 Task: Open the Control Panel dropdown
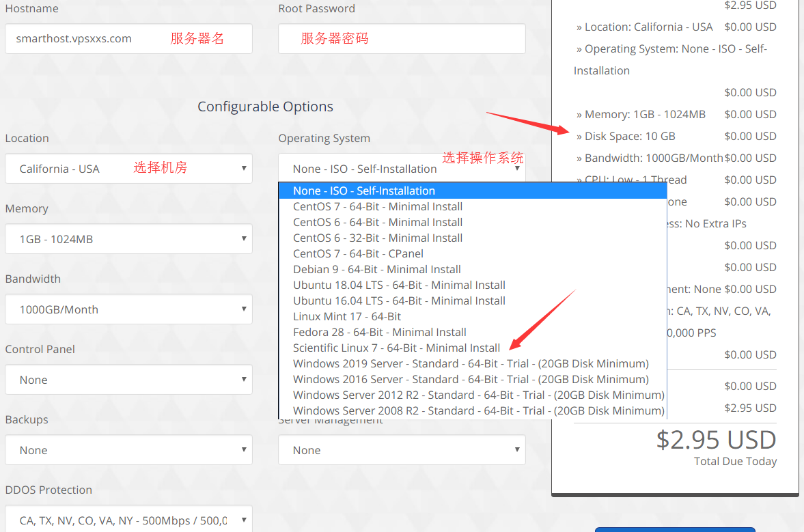tap(128, 379)
